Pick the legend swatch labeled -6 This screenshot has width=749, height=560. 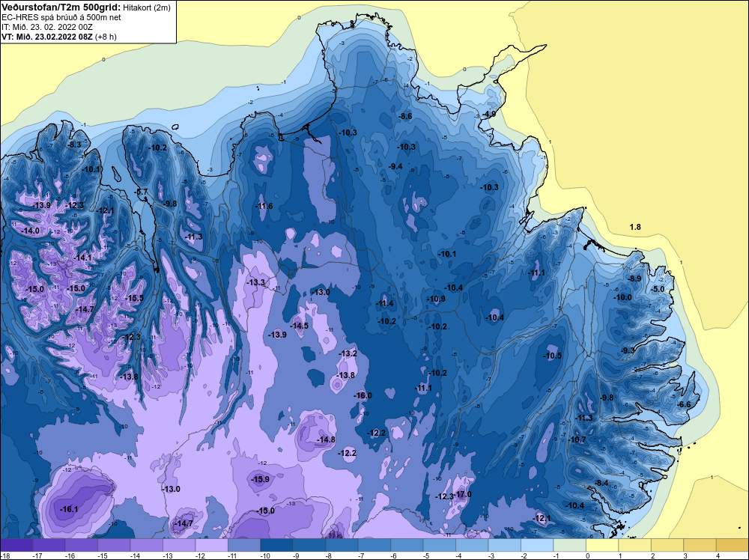[x=407, y=545]
